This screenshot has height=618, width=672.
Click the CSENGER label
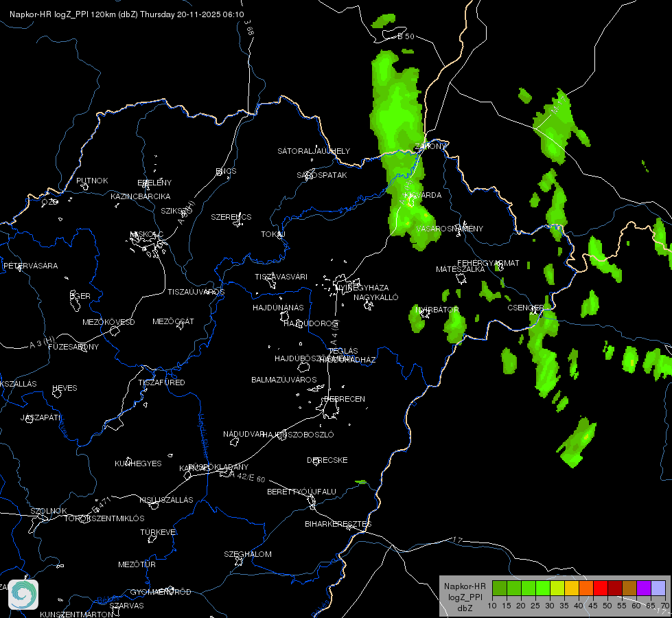pos(525,308)
